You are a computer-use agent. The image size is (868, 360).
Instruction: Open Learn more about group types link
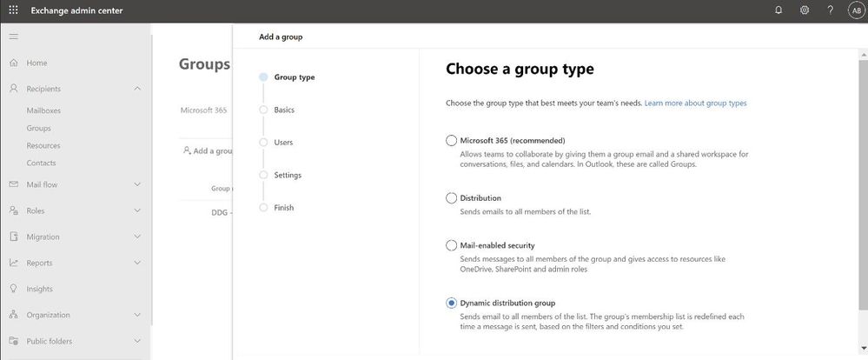click(695, 103)
